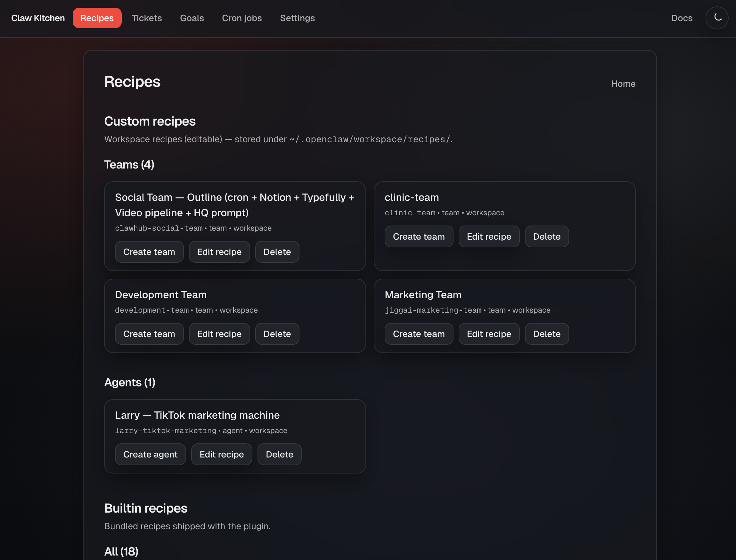Select the Recipes nav tab
Viewport: 736px width, 560px height.
(x=97, y=18)
